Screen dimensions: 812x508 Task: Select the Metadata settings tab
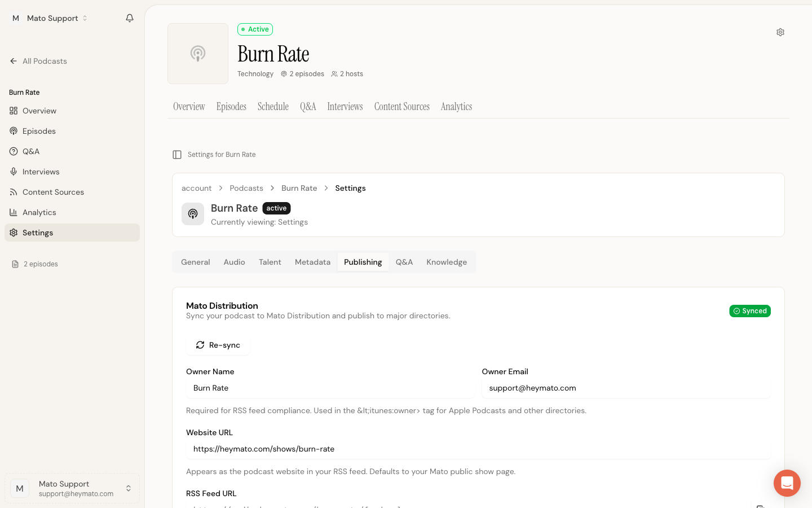[x=312, y=262]
